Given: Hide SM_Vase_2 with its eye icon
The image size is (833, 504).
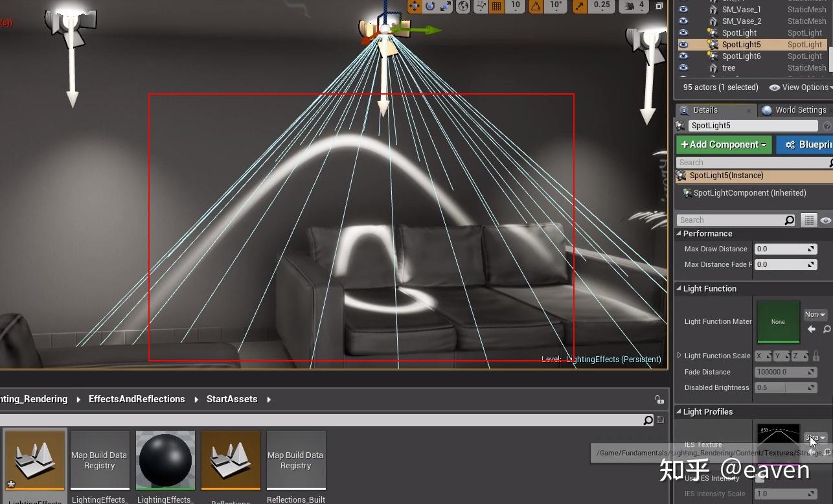Looking at the screenshot, I should pos(683,21).
